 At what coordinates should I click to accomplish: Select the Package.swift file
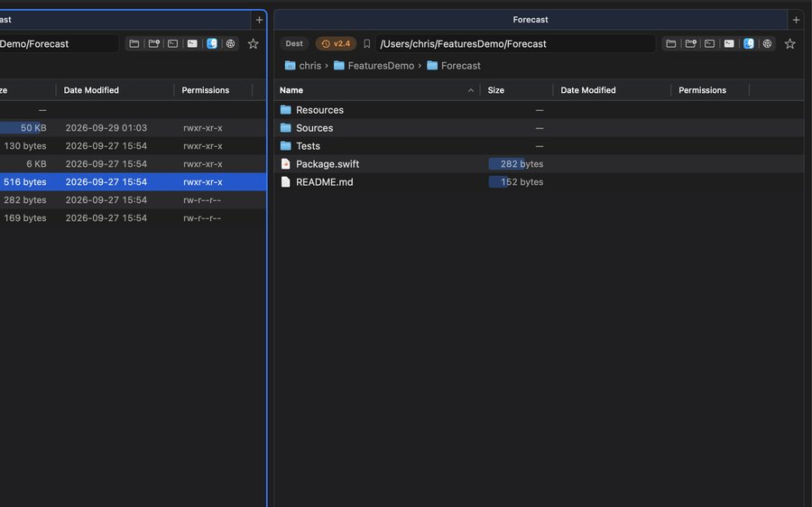539,163
